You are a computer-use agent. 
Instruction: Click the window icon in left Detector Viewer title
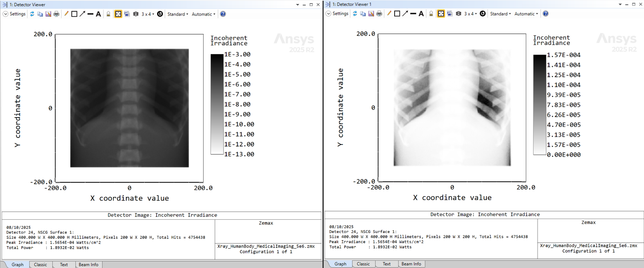pyautogui.click(x=5, y=5)
